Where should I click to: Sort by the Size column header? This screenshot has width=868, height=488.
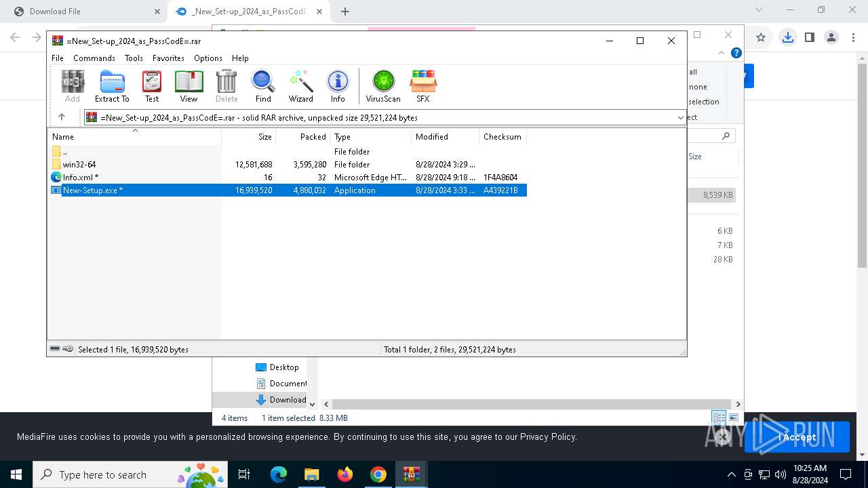point(248,137)
